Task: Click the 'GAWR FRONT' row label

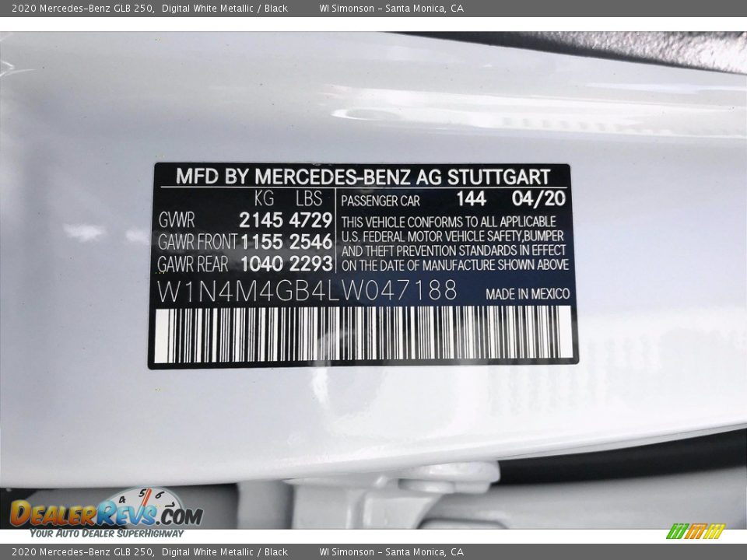Action: (x=197, y=242)
